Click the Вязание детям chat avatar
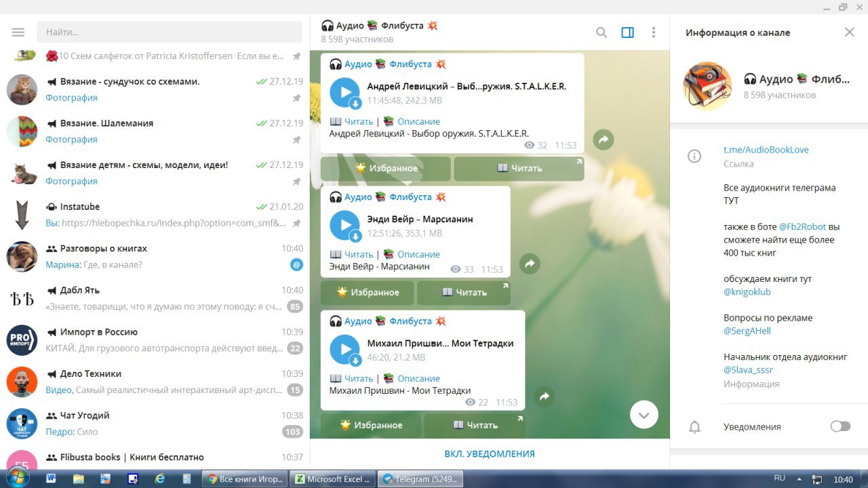The height and width of the screenshot is (488, 868). 22,173
